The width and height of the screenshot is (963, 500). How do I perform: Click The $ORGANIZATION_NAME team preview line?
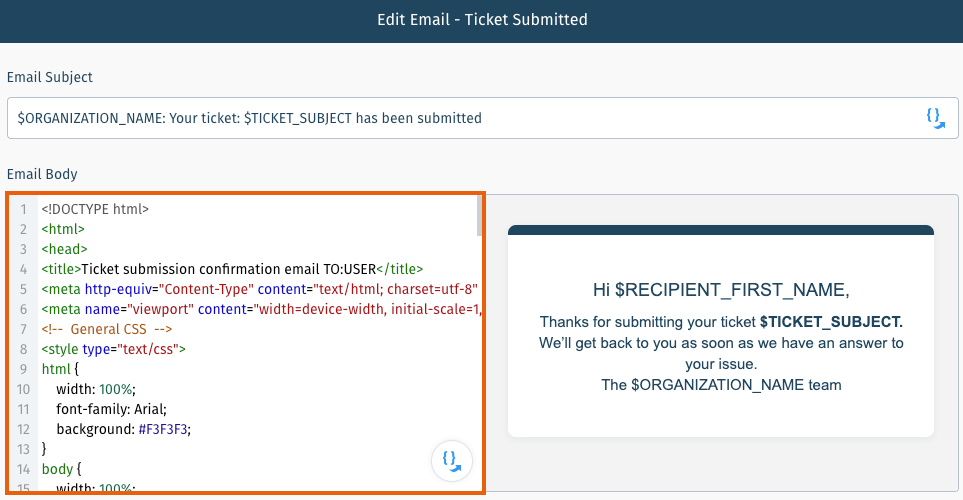tap(721, 385)
